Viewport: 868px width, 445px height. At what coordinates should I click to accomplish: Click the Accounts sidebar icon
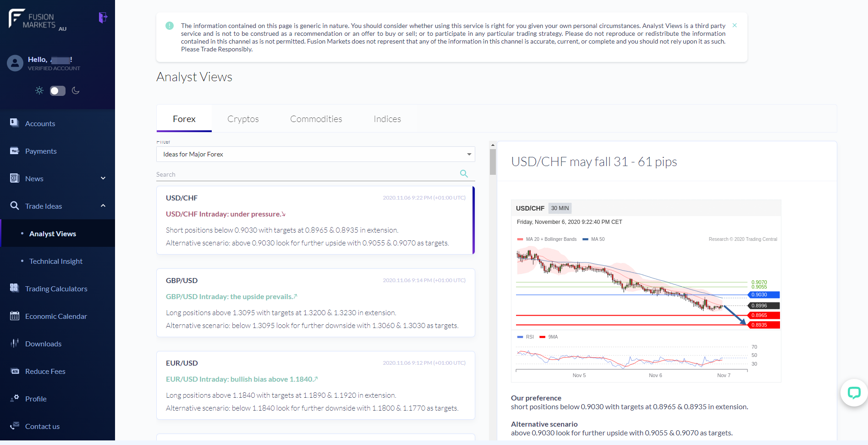pyautogui.click(x=15, y=123)
